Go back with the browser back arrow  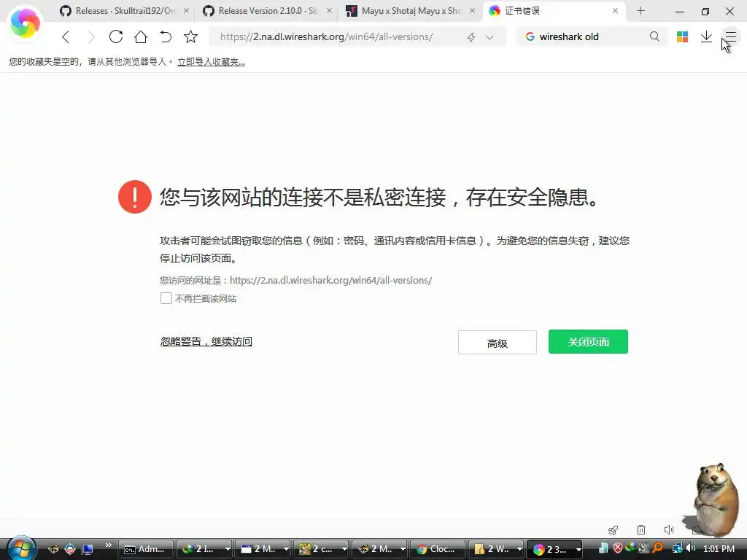click(66, 36)
